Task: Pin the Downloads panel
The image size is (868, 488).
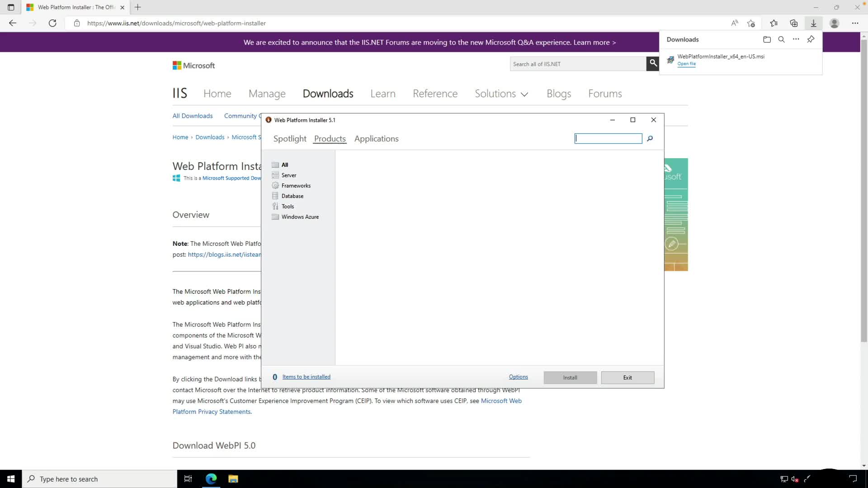Action: click(811, 39)
